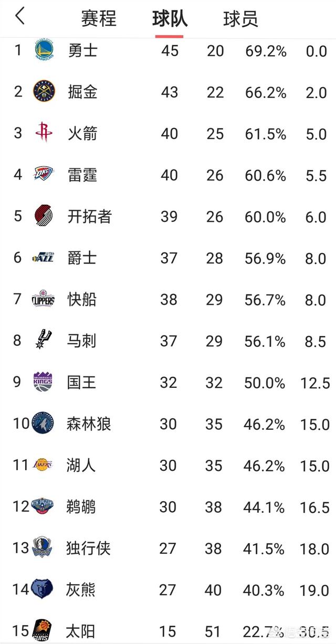This screenshot has height=644, width=336.
Task: Select the 太阳 team name
Action: coord(81,630)
